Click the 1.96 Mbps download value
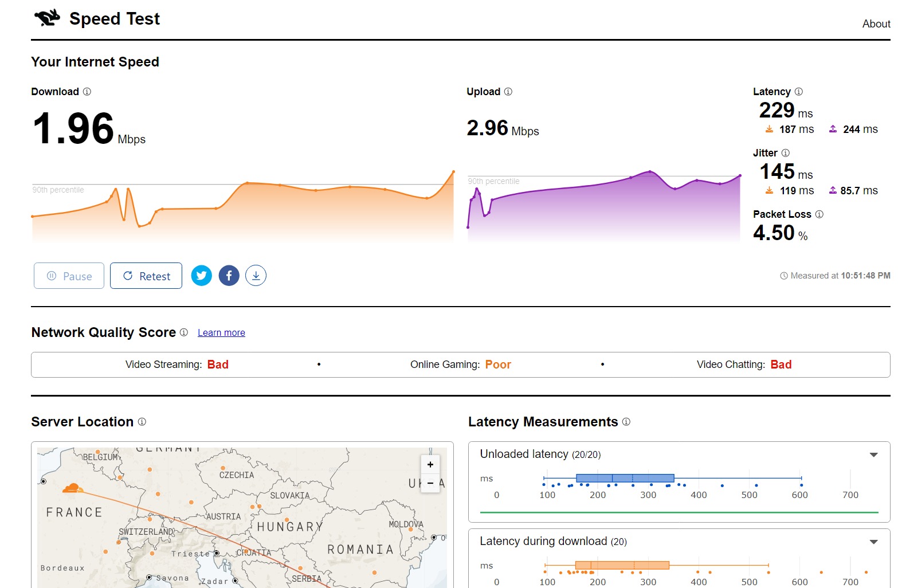 (89, 128)
